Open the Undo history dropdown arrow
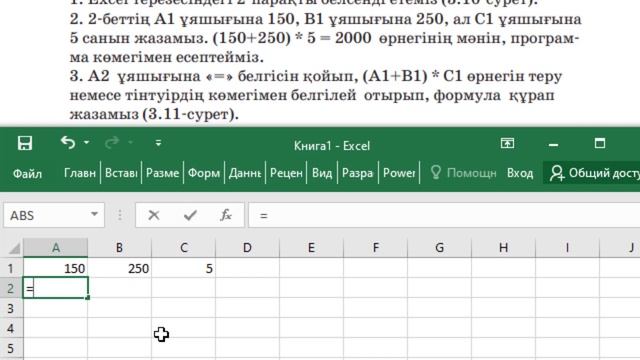640x360 pixels. click(87, 142)
